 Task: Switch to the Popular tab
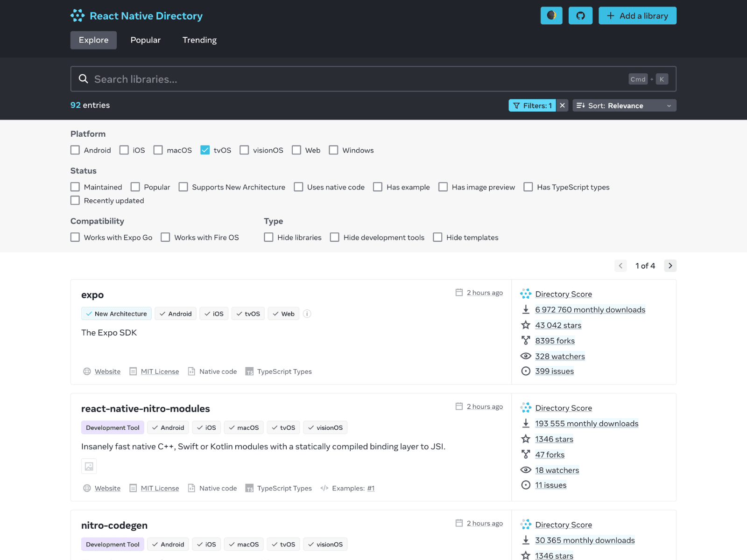tap(145, 40)
